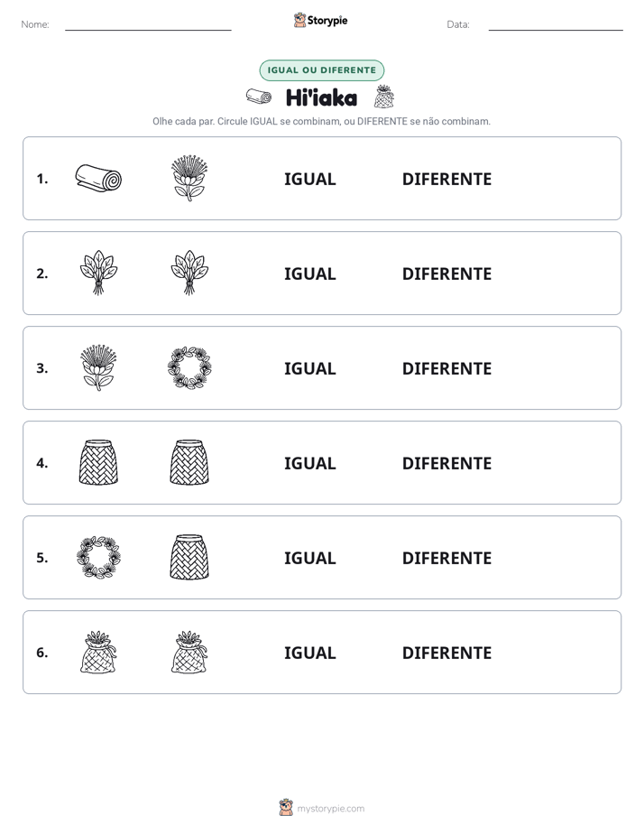Select the flower lei wreath in row 3

point(189,367)
